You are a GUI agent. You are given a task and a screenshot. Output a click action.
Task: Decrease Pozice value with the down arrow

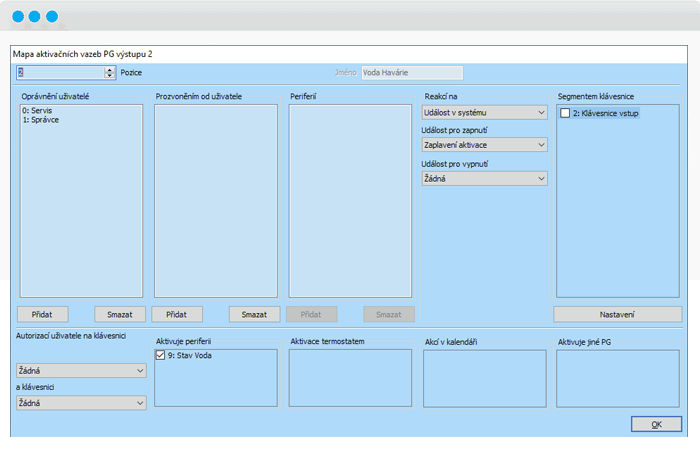tap(109, 76)
